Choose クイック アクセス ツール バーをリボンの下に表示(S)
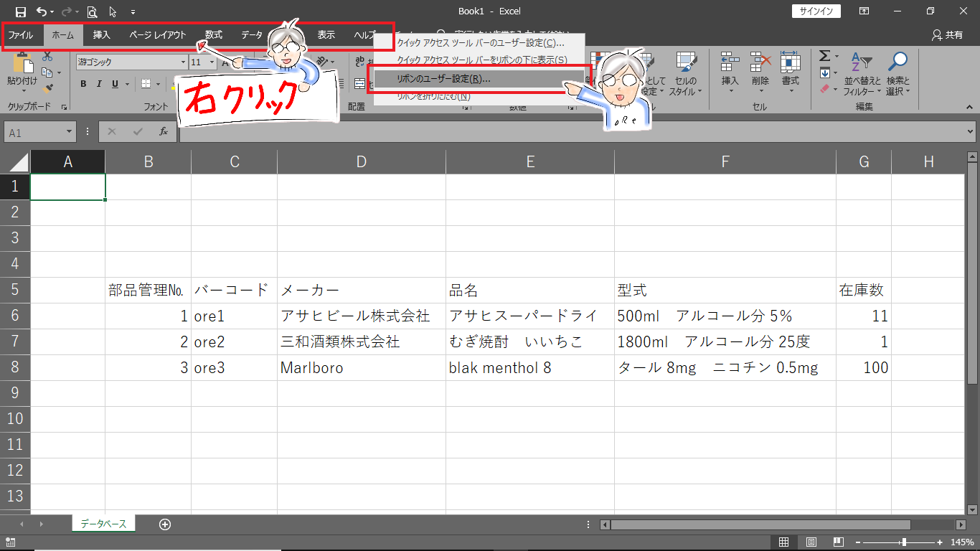This screenshot has width=980, height=551. coord(479,60)
